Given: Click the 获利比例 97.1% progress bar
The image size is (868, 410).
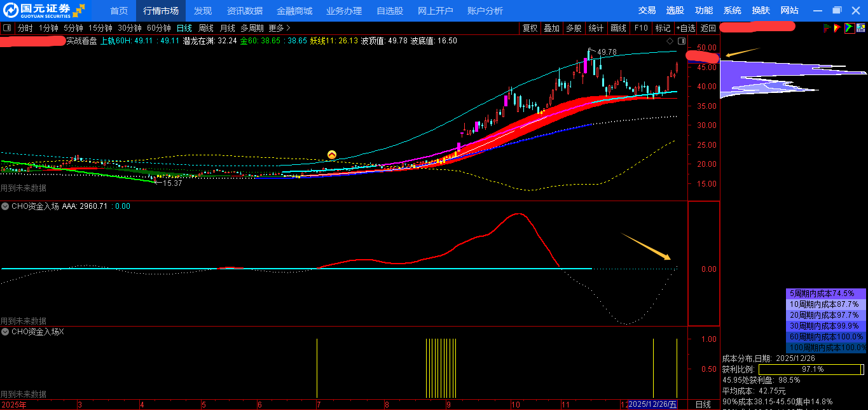Looking at the screenshot, I should (x=811, y=369).
